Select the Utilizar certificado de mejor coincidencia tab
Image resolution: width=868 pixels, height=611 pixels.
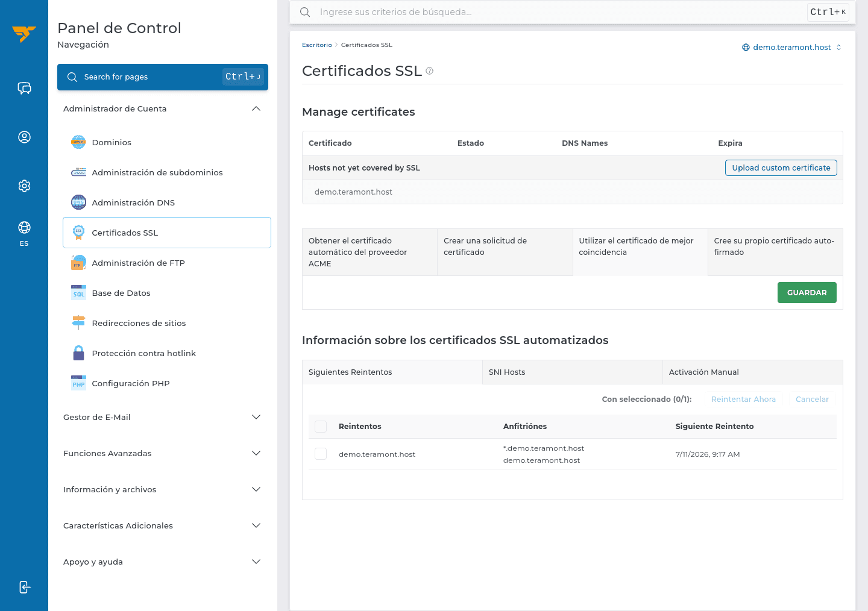coord(640,252)
